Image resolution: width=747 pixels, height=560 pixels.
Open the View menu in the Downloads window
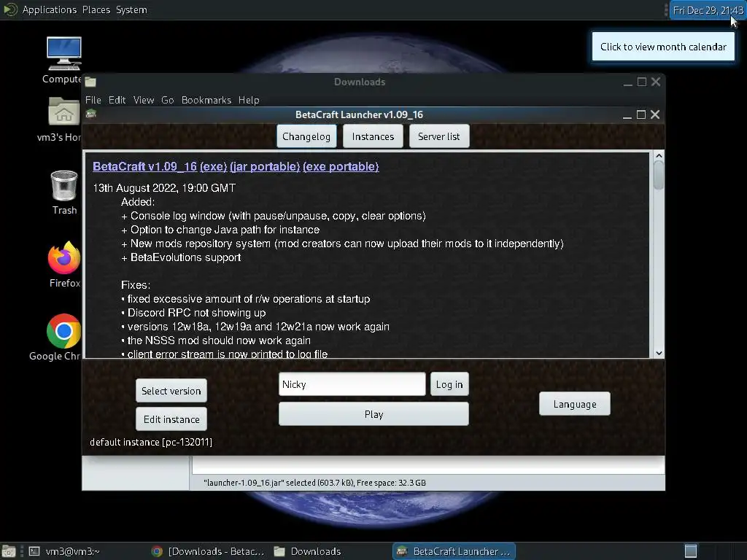[144, 100]
